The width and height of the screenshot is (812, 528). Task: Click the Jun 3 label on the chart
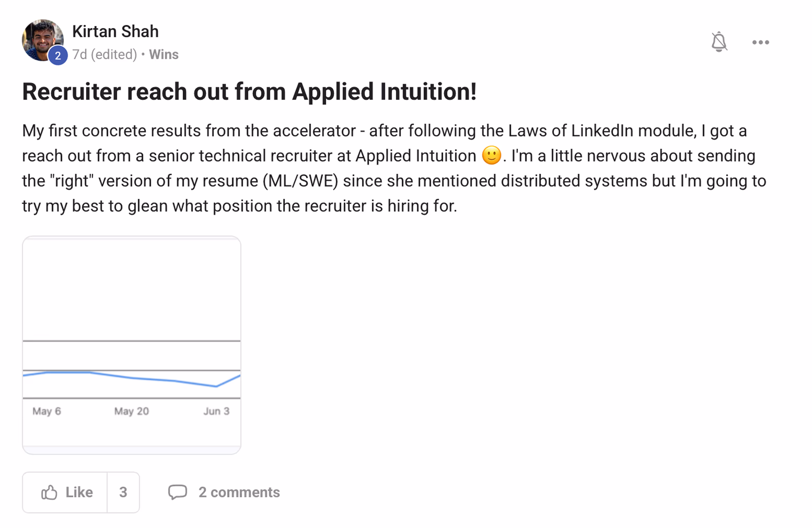point(216,411)
